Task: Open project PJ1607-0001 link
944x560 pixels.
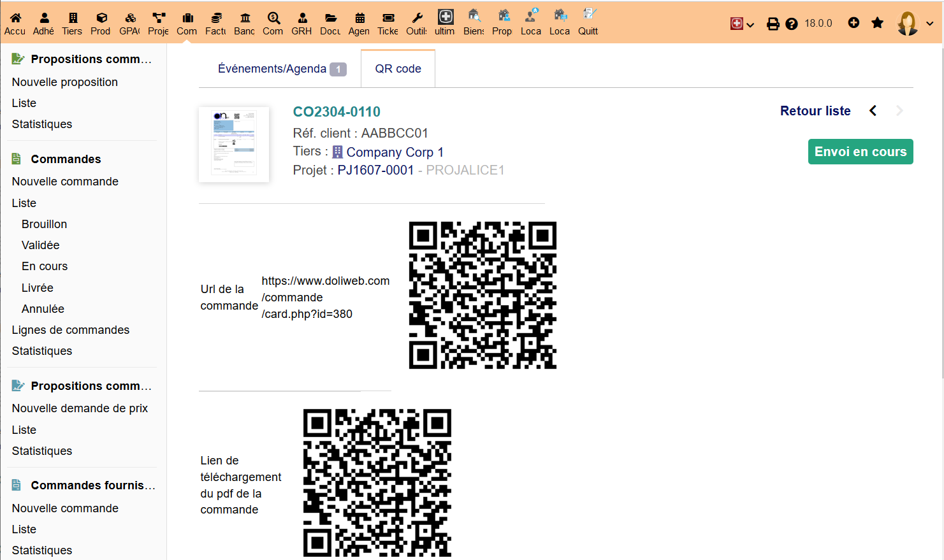Action: pyautogui.click(x=375, y=170)
